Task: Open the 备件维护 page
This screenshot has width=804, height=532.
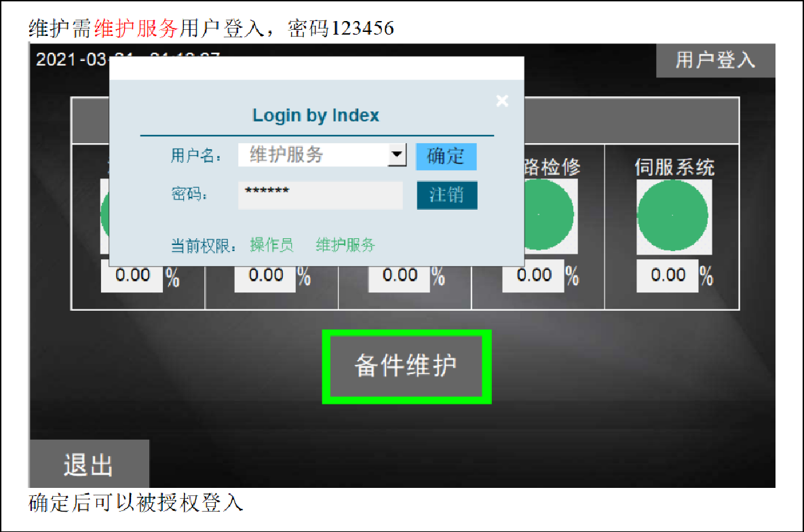Action: (406, 366)
